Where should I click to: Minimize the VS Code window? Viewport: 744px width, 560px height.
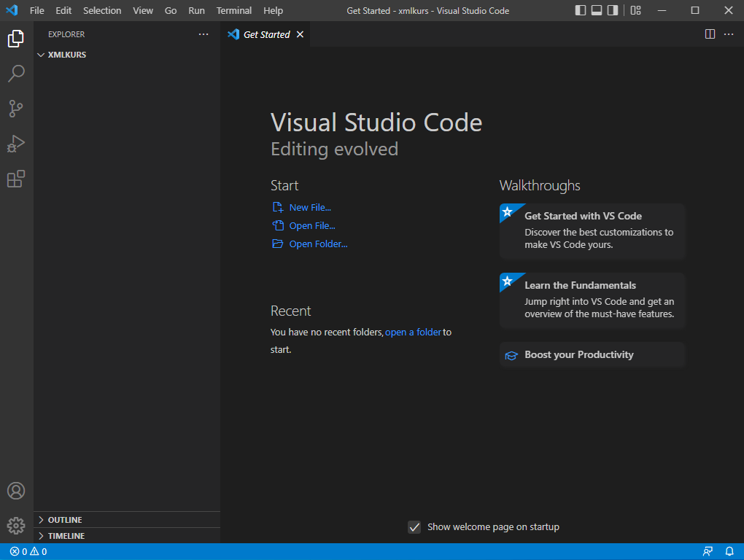click(662, 10)
